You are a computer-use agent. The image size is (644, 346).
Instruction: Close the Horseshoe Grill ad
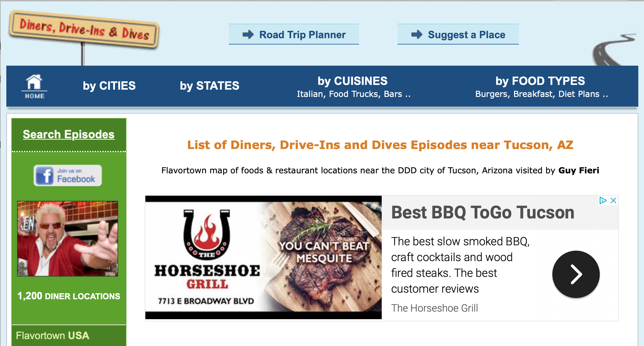pos(613,200)
